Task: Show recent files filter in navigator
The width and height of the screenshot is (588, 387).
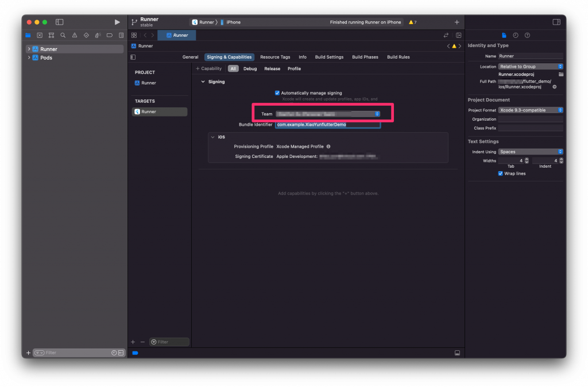Action: (x=114, y=353)
